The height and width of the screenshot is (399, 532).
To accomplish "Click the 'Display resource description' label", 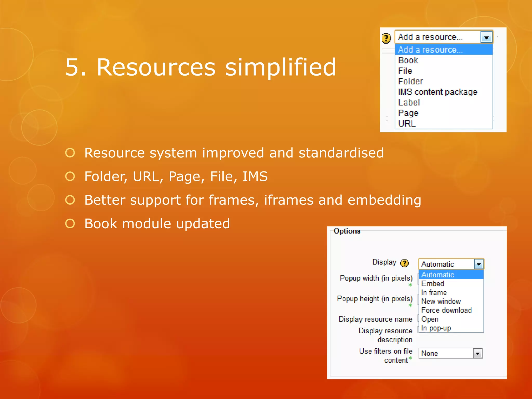I will [385, 335].
